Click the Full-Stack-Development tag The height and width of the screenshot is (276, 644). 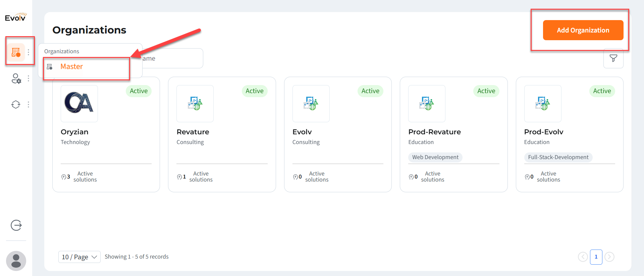tap(558, 157)
